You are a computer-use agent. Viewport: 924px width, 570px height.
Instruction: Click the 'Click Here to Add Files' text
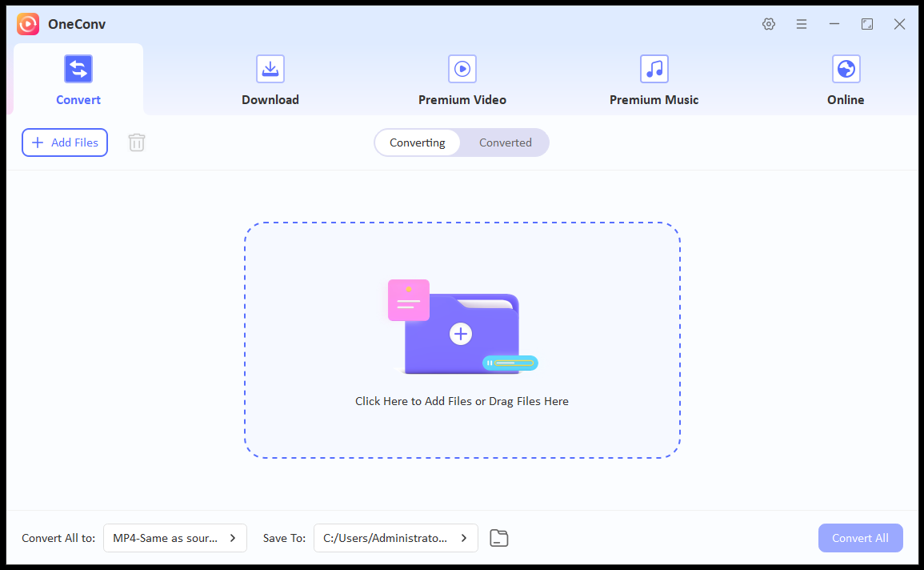(x=462, y=401)
